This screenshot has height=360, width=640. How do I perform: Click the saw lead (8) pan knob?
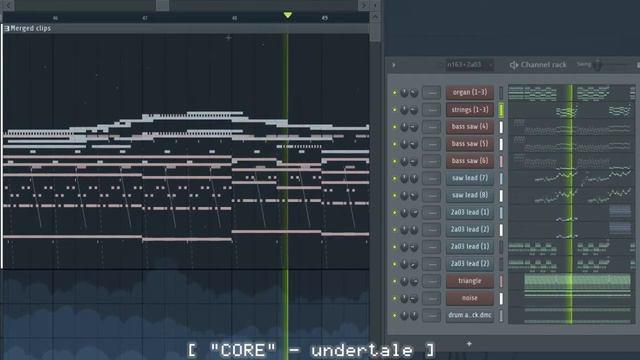tap(404, 196)
